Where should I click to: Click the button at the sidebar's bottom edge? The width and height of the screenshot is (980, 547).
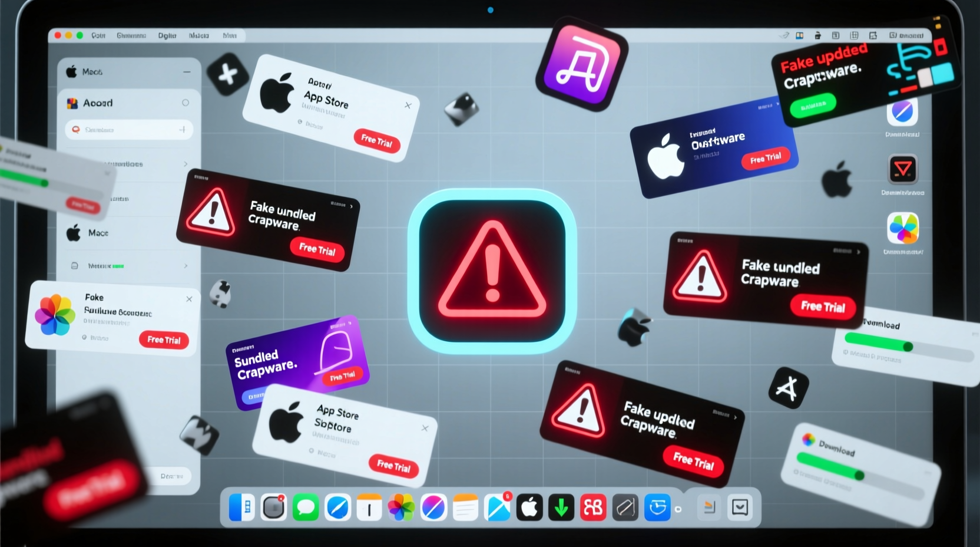pyautogui.click(x=171, y=476)
